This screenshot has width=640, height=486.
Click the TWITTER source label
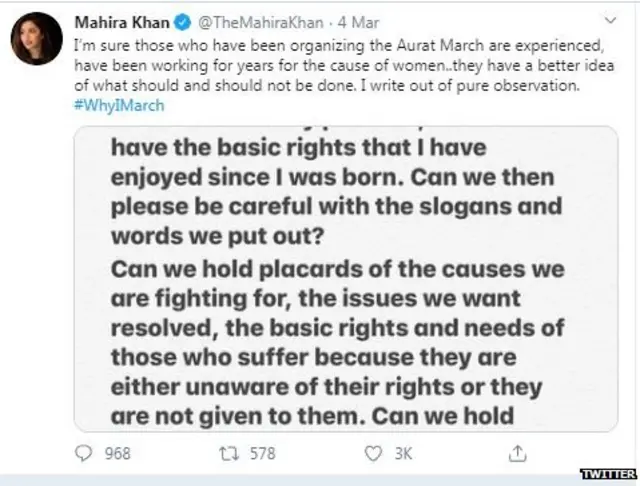(609, 473)
